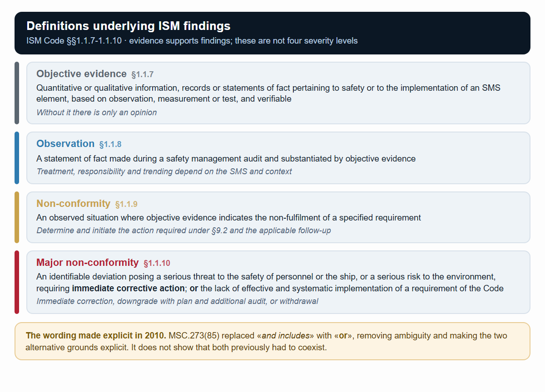
Task: Click the sentence beginning 'An observed situation where objective evidence'
Action: (x=229, y=218)
